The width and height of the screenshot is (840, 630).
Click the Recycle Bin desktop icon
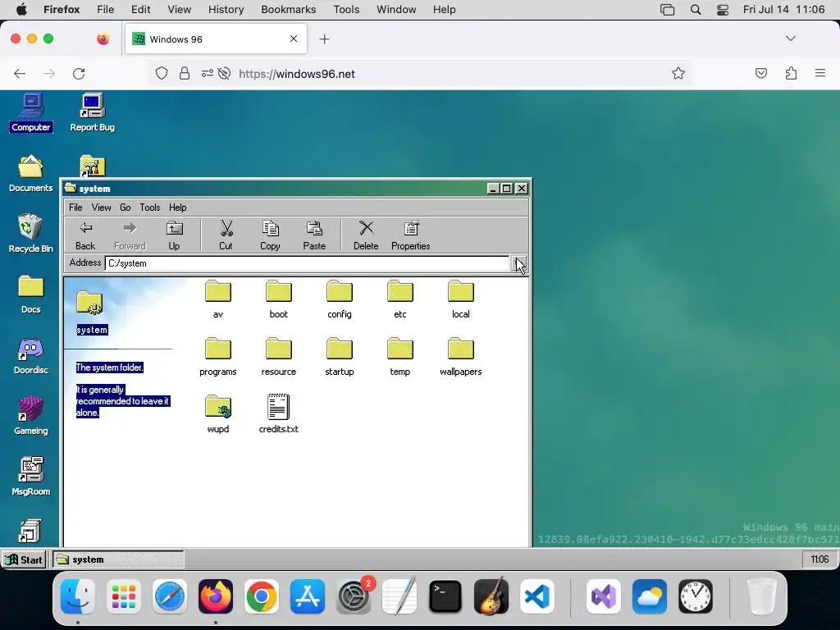31,234
